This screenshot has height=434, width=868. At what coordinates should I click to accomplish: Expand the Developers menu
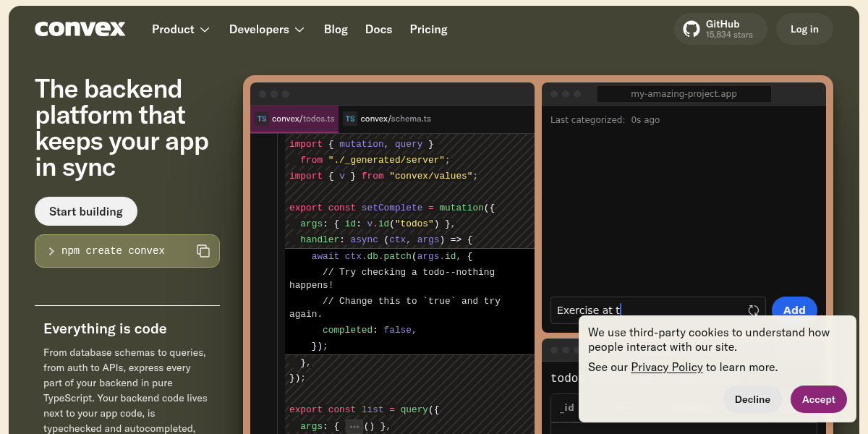[x=266, y=29]
